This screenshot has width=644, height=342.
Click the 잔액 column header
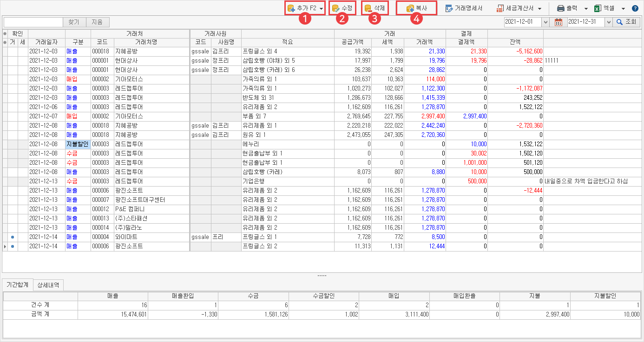pyautogui.click(x=515, y=42)
